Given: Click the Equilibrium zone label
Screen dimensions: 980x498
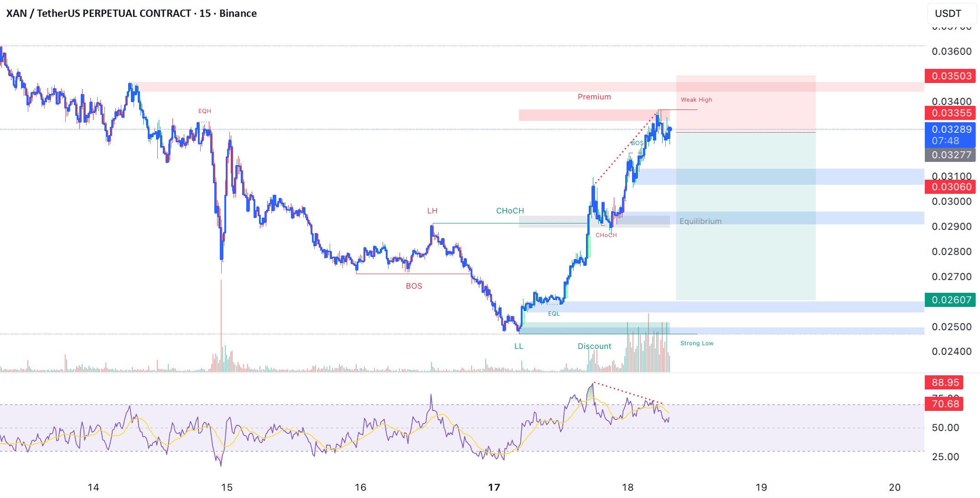Looking at the screenshot, I should 700,222.
